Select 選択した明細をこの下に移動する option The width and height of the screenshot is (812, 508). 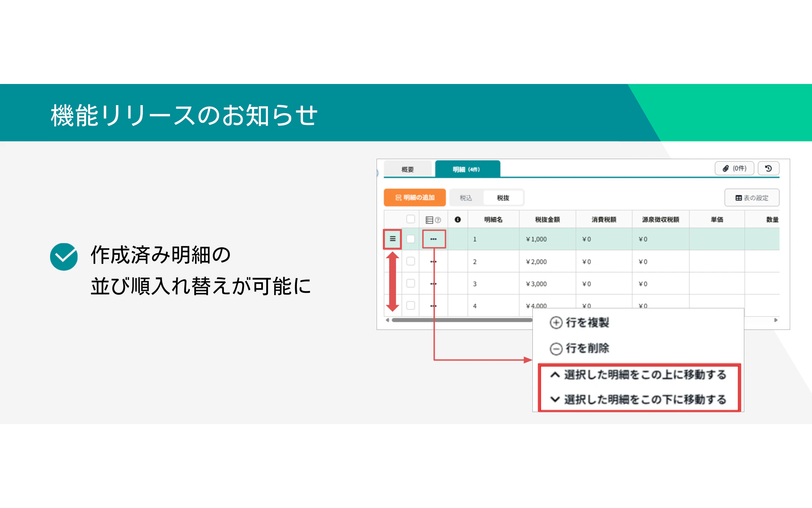click(x=638, y=399)
